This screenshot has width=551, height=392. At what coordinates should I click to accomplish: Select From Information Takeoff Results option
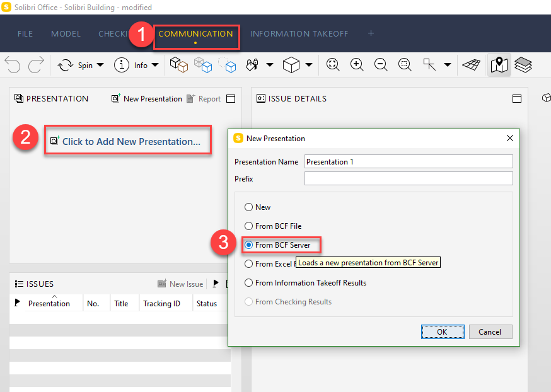click(248, 283)
